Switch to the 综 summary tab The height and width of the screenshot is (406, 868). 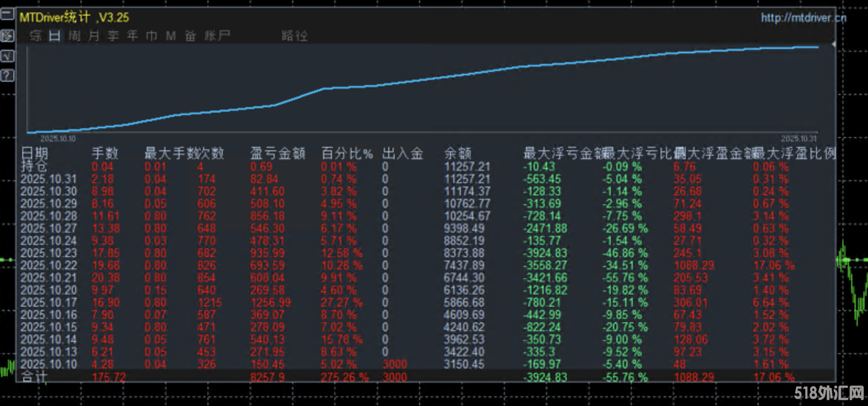(36, 36)
